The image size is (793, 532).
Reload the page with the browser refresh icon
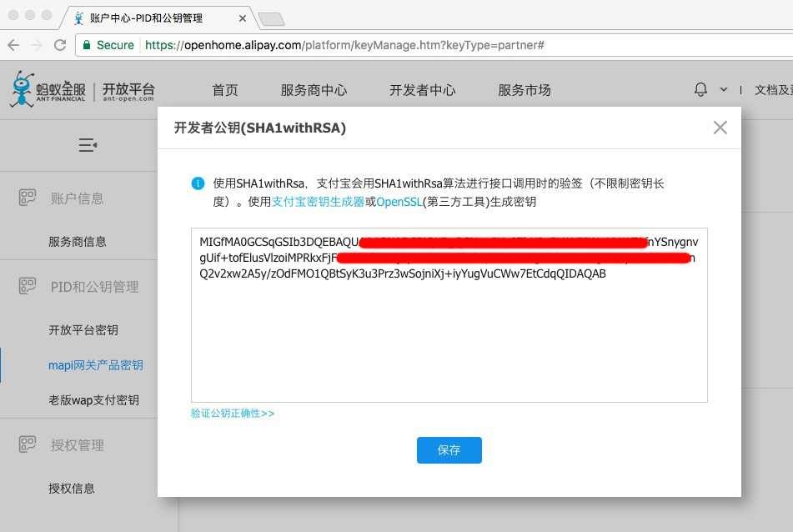point(60,45)
